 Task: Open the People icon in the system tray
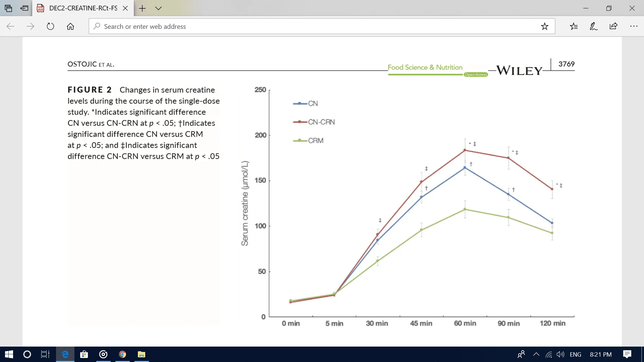pyautogui.click(x=521, y=354)
